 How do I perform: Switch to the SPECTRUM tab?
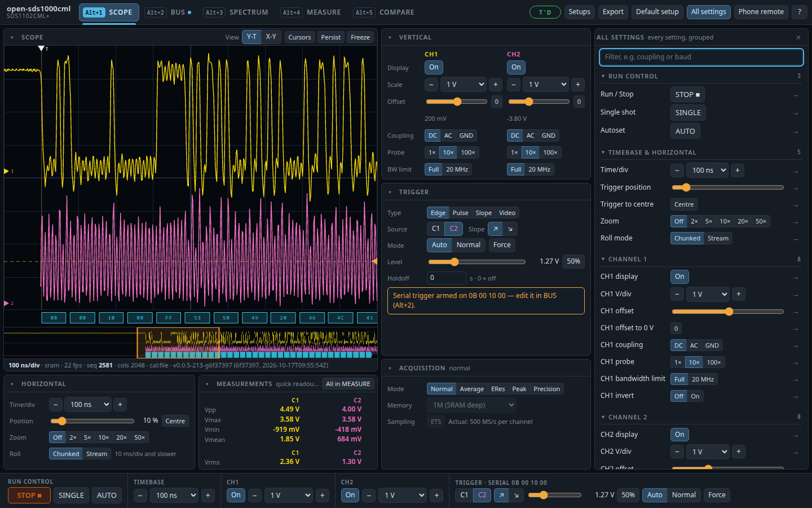pos(237,12)
